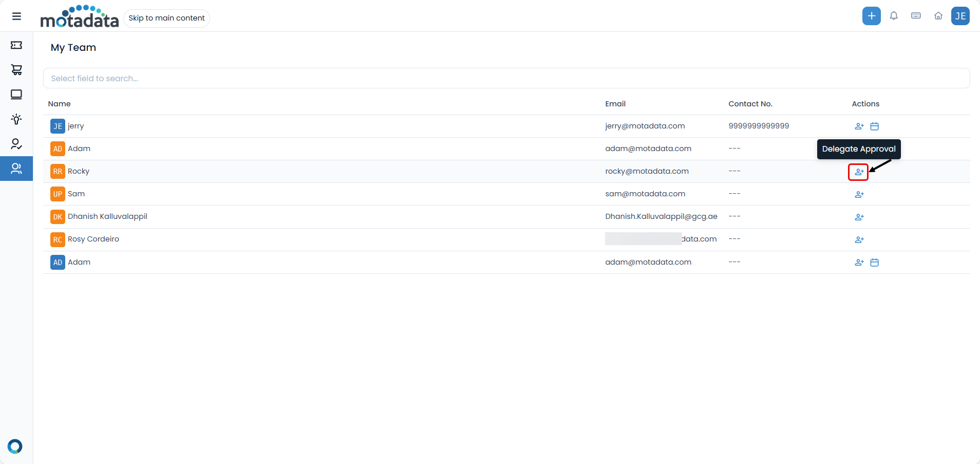Click the calendar icon in jerry's row
980x464 pixels.
874,126
